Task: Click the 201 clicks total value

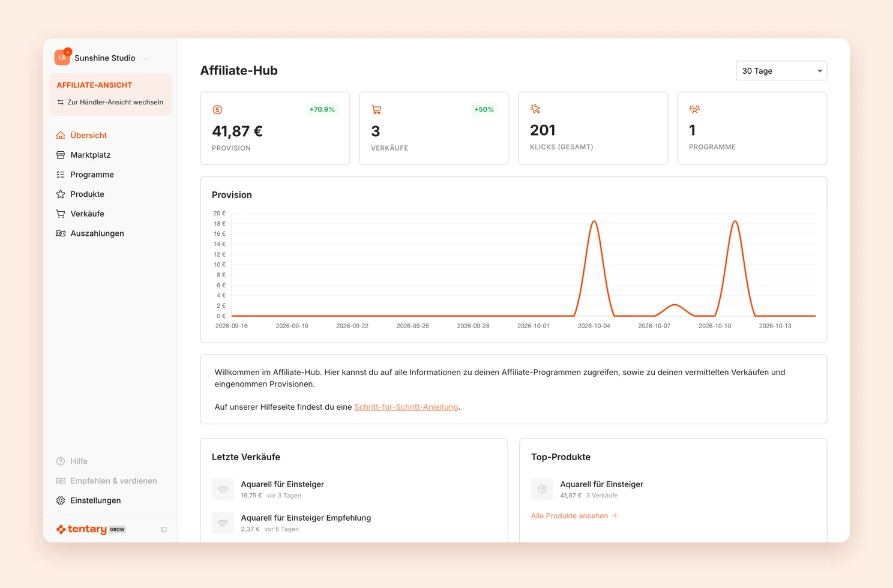Action: click(543, 130)
